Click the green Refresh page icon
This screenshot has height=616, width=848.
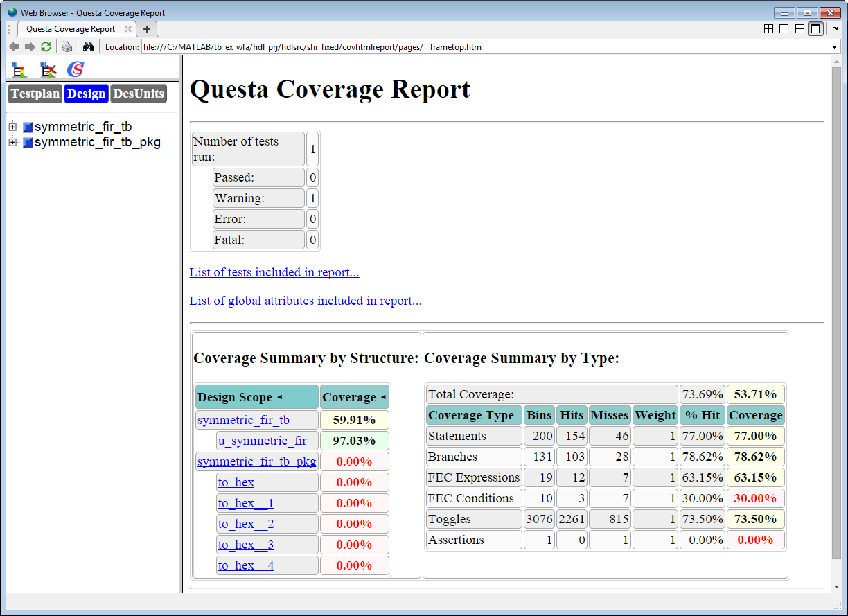click(46, 46)
